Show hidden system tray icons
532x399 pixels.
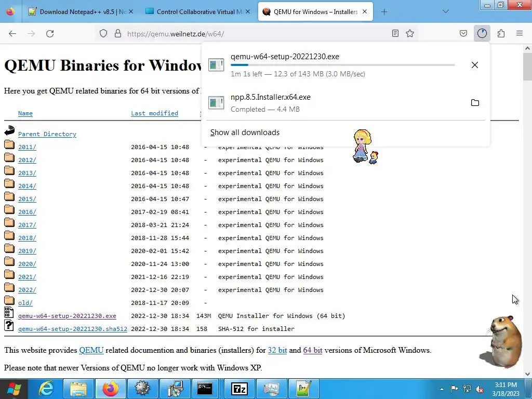[442, 389]
